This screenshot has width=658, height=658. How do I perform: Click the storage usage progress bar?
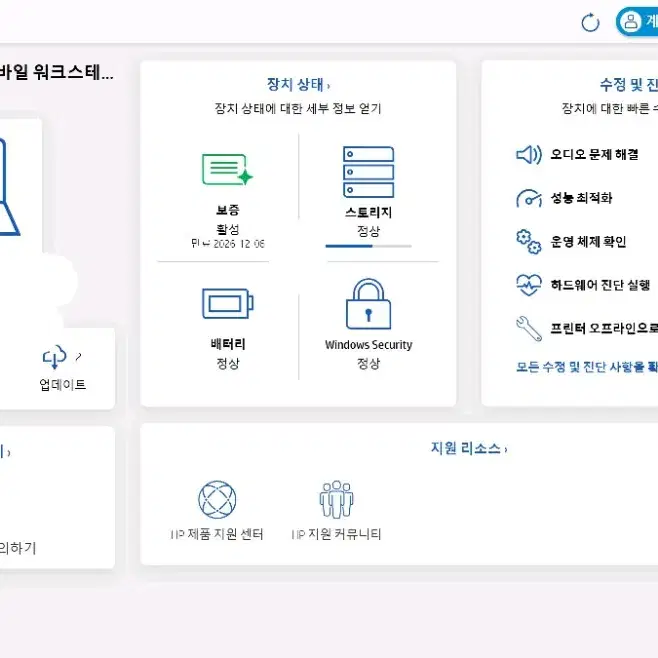click(368, 246)
